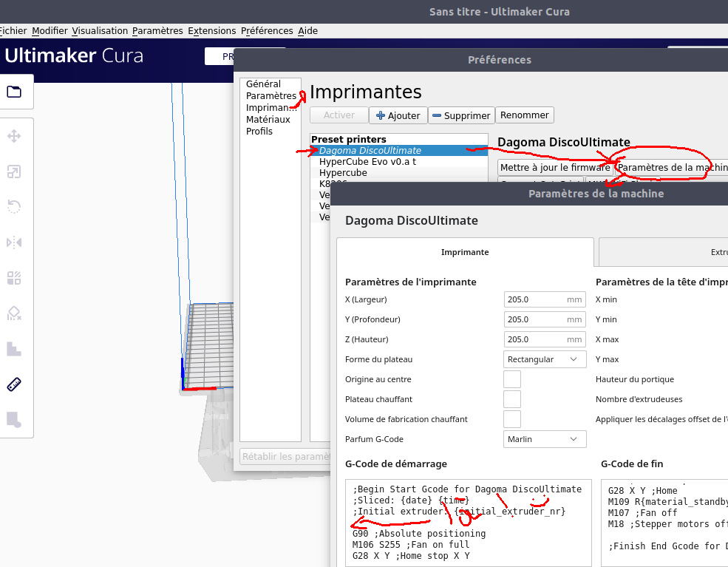The image size is (728, 567).
Task: Click the Activer button
Action: tap(339, 115)
